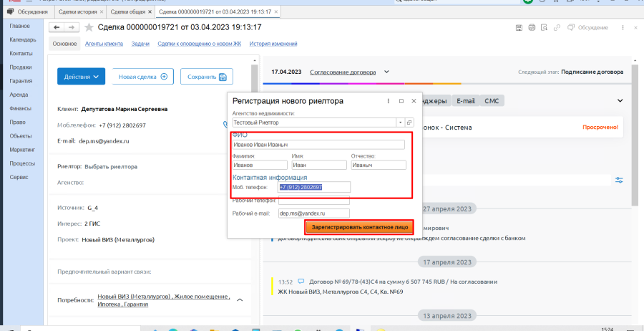
Task: Click the three-dot menu in realtor dialog
Action: coord(389,101)
